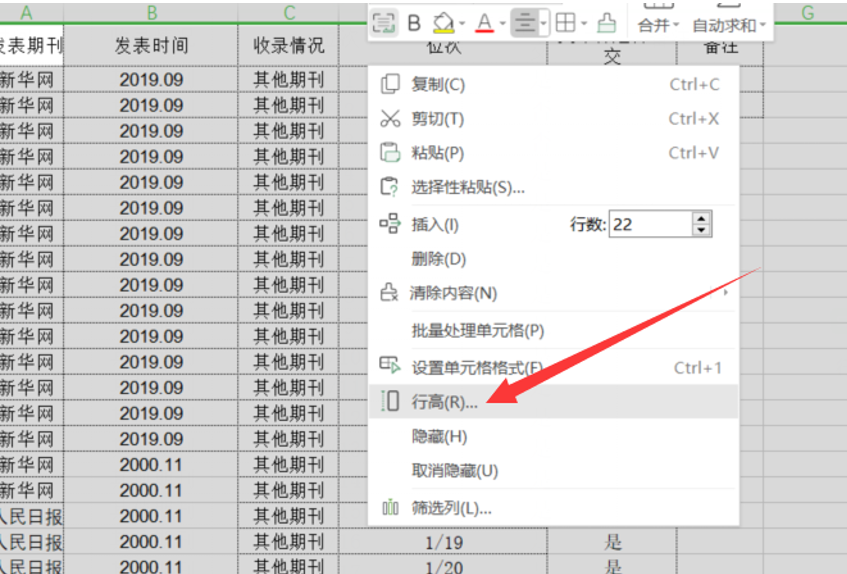Screen dimensions: 847x574
Task: Click the cell containing 1/20
Action: (x=443, y=565)
